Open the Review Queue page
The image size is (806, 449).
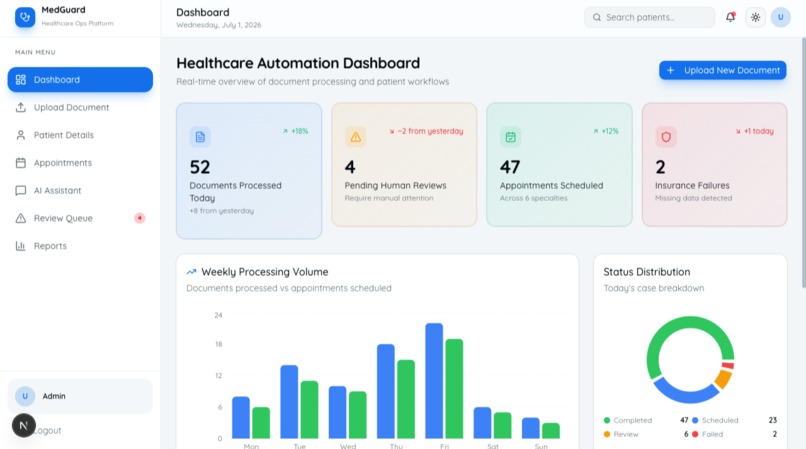(x=80, y=218)
